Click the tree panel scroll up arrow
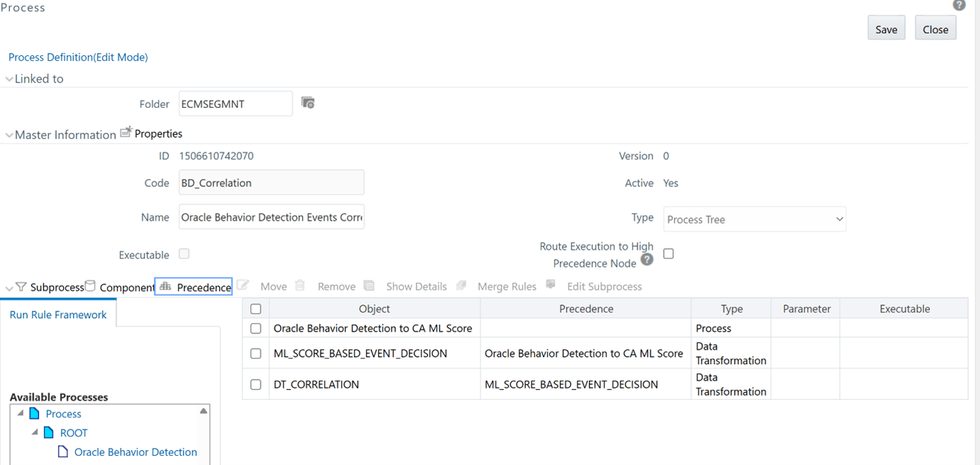The height and width of the screenshot is (465, 980). pyautogui.click(x=204, y=411)
